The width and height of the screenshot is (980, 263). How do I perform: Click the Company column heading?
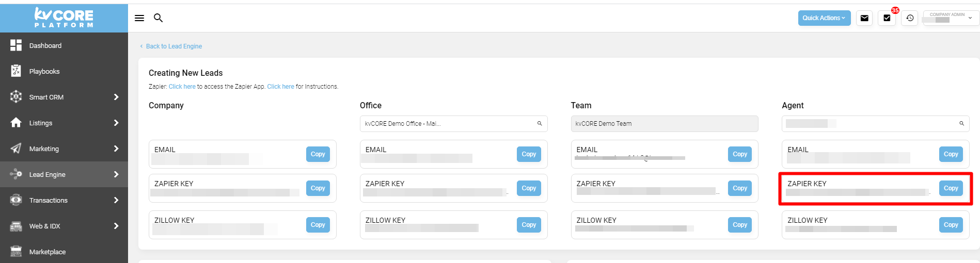[166, 106]
